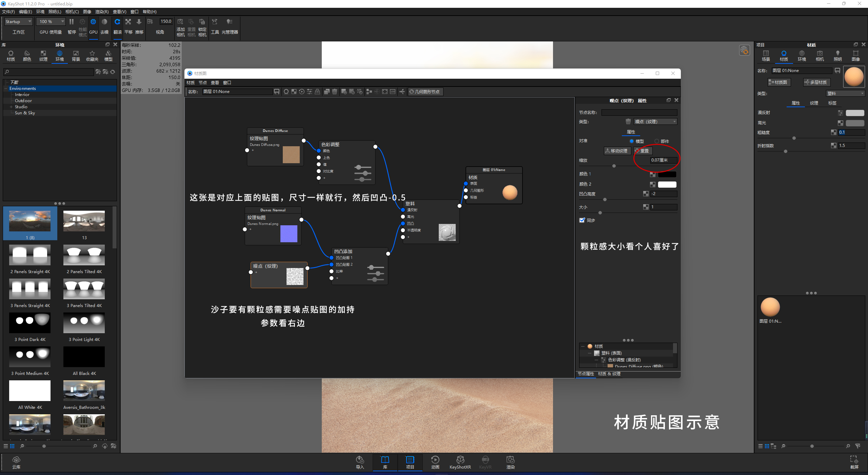Open the Cloud Library (云库) icon

point(16,460)
